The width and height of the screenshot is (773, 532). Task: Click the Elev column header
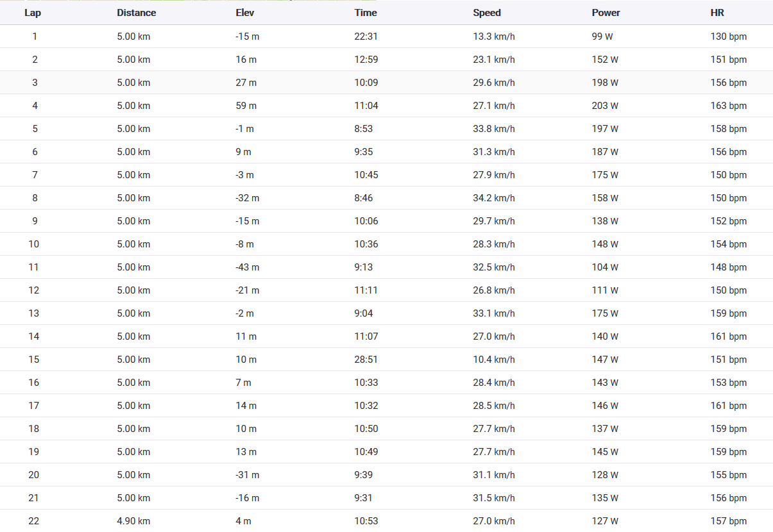coord(245,13)
